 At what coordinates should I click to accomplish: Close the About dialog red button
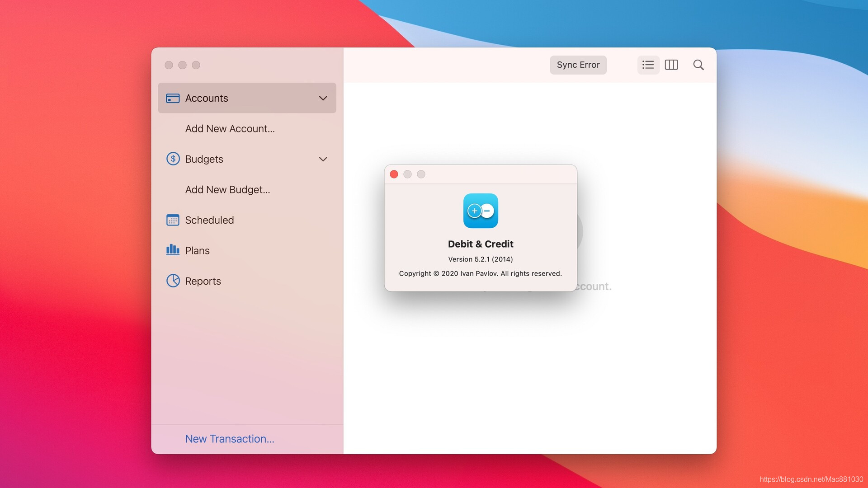394,174
